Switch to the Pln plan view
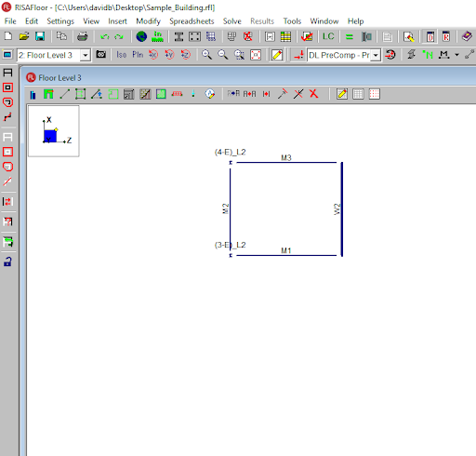Viewport: 476px width, 456px height. [138, 55]
